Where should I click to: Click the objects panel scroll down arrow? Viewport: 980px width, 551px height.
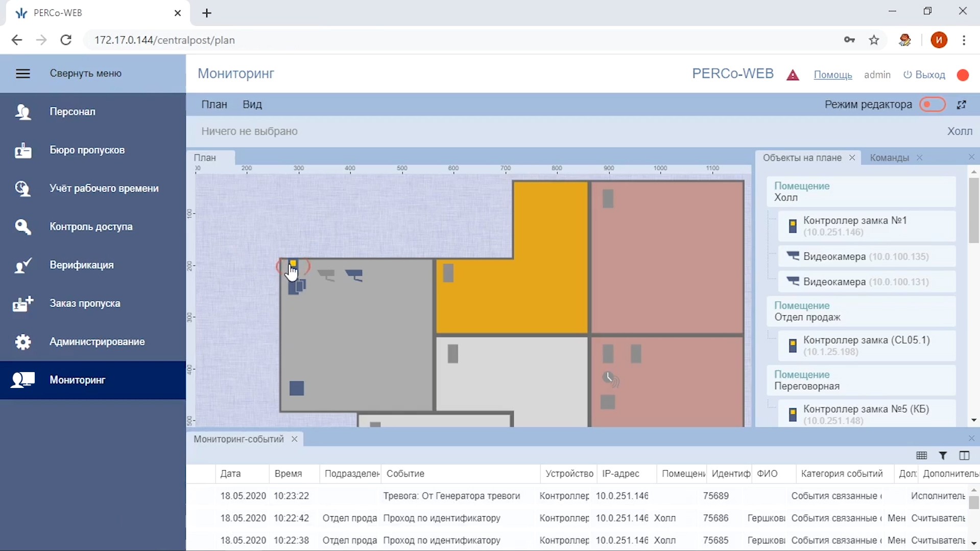(x=973, y=420)
